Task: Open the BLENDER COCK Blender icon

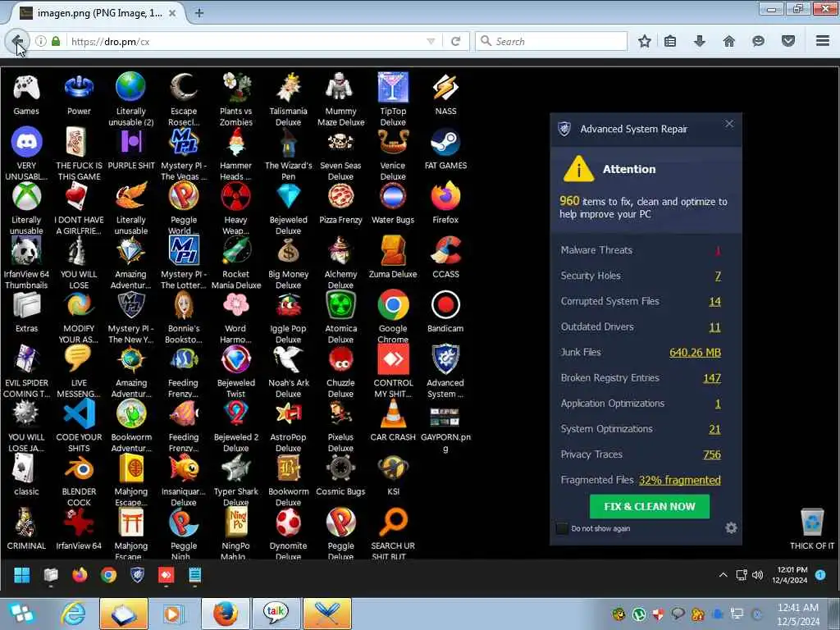Action: tap(79, 468)
